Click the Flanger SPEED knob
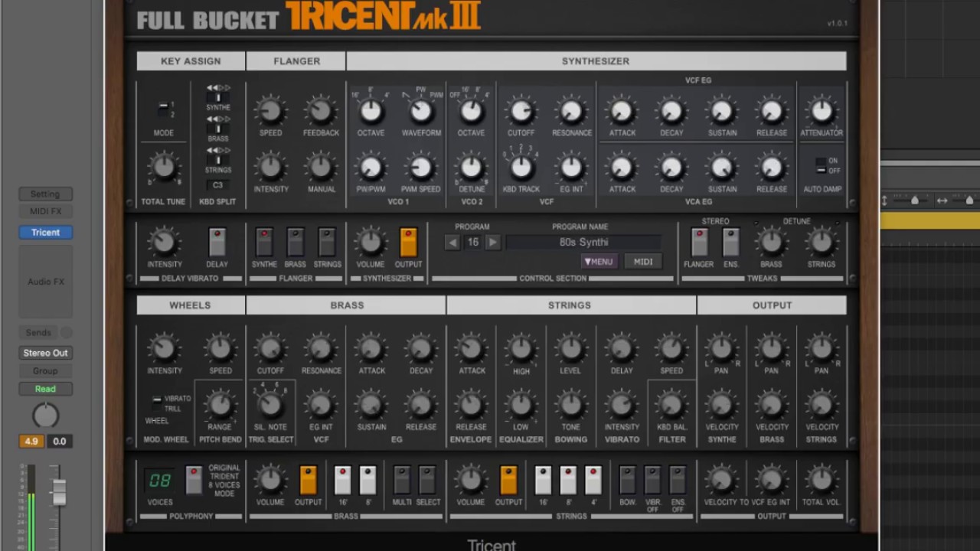 (270, 111)
